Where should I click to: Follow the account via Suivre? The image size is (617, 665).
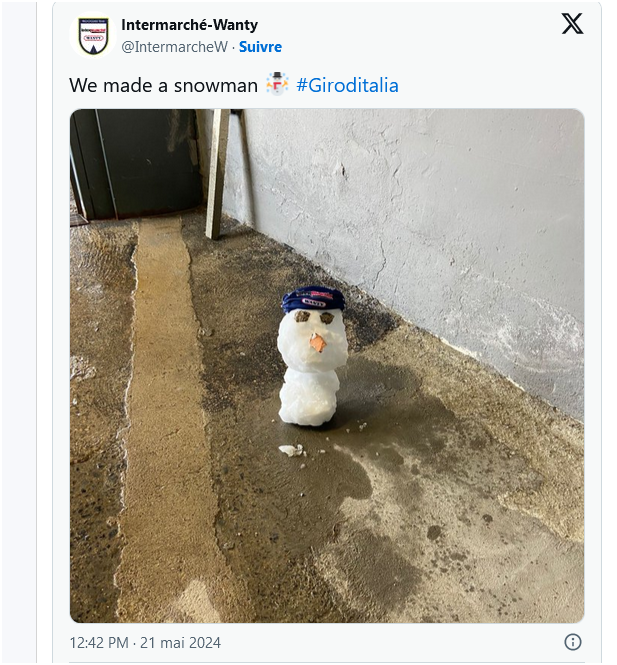point(260,47)
